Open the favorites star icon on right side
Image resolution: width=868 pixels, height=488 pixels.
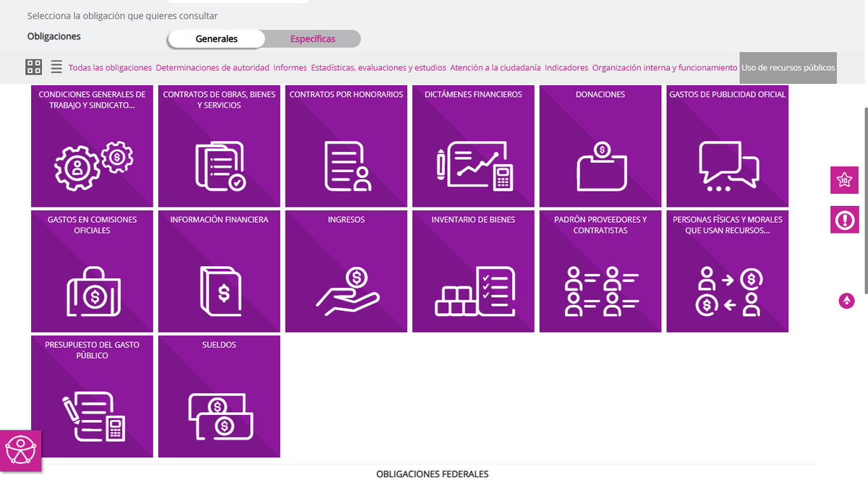pos(844,180)
